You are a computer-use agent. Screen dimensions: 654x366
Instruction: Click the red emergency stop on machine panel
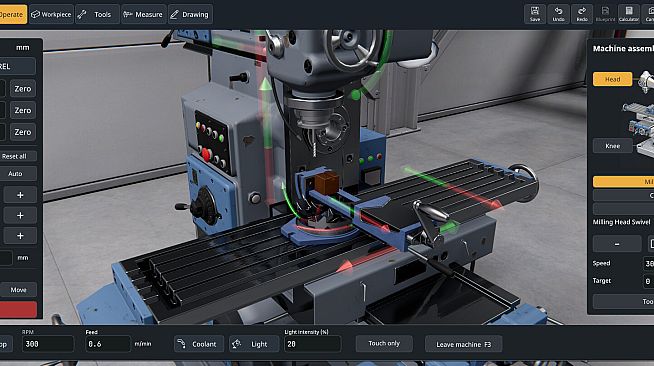click(x=206, y=155)
